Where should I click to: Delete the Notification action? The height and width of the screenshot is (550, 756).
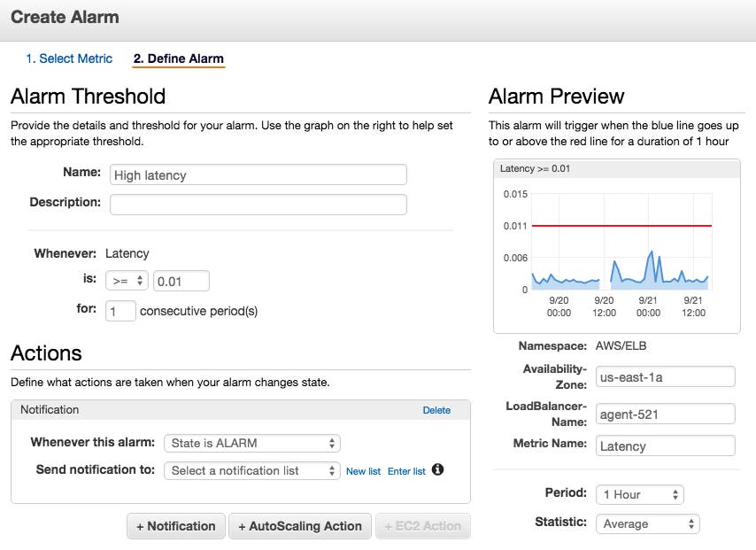tap(436, 409)
